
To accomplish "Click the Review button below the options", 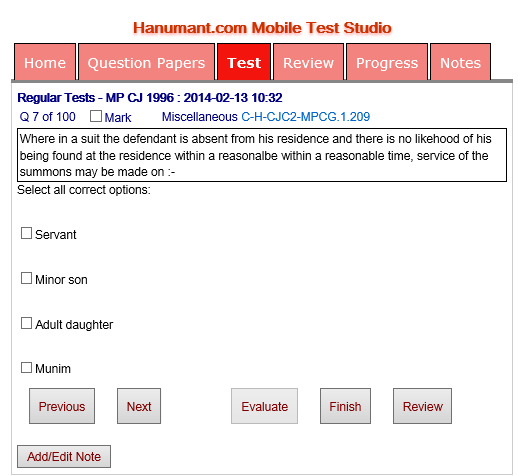I will pos(423,406).
